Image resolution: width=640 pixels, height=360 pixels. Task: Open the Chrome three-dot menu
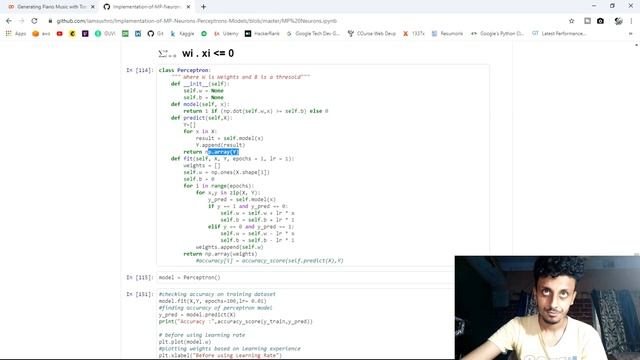click(x=631, y=21)
